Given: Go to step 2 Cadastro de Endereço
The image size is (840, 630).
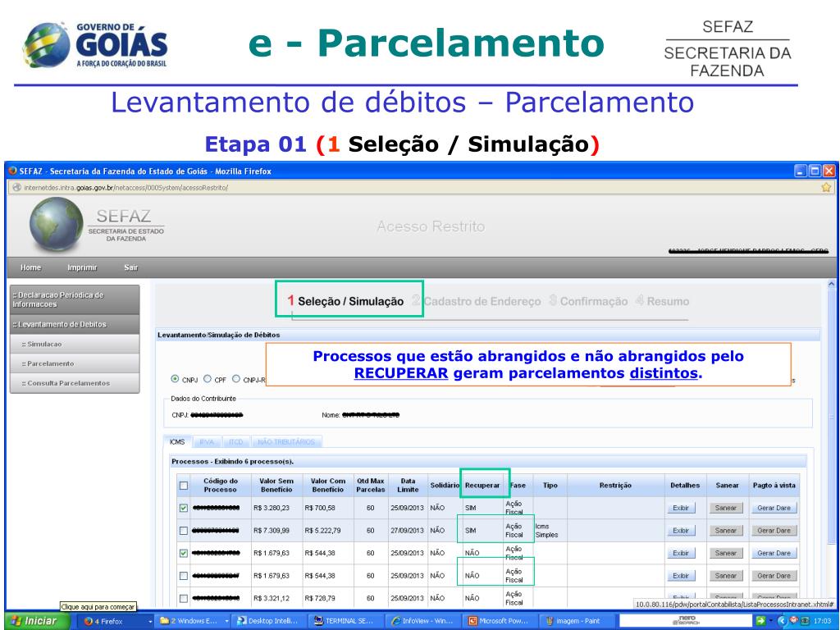Looking at the screenshot, I should pyautogui.click(x=477, y=301).
